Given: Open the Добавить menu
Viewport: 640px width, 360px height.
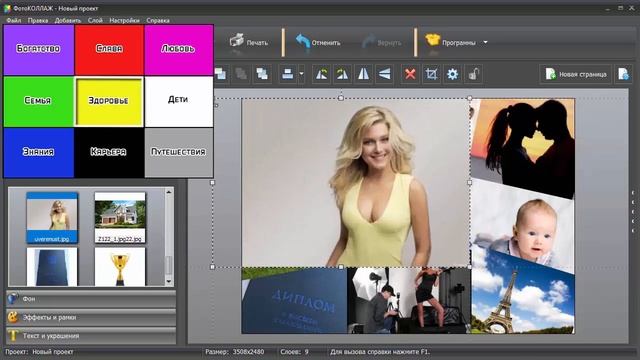Looking at the screenshot, I should (x=68, y=20).
